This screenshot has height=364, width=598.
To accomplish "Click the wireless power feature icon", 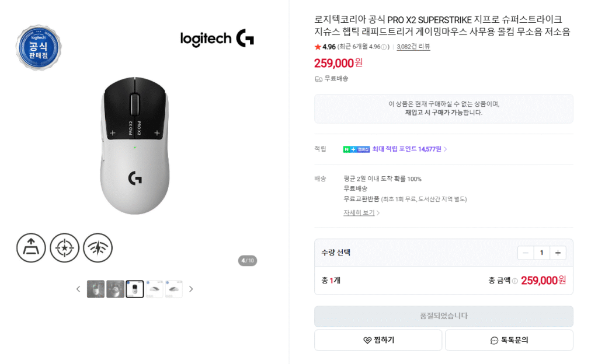I will click(x=98, y=247).
